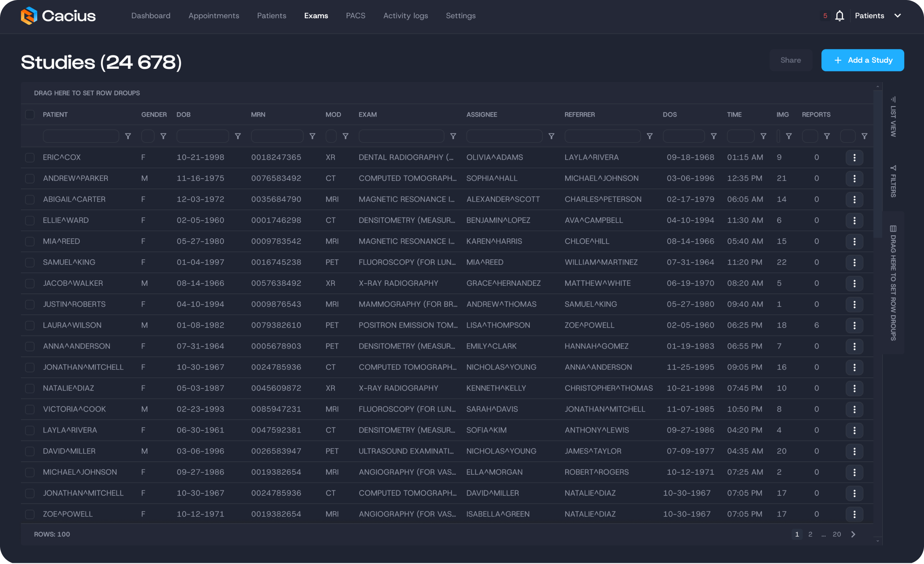Check the MIA^REED row checkbox

point(30,241)
